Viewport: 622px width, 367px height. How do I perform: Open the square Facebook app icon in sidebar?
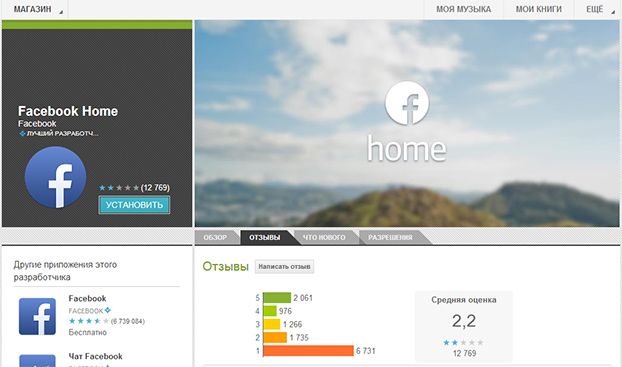coord(37,317)
